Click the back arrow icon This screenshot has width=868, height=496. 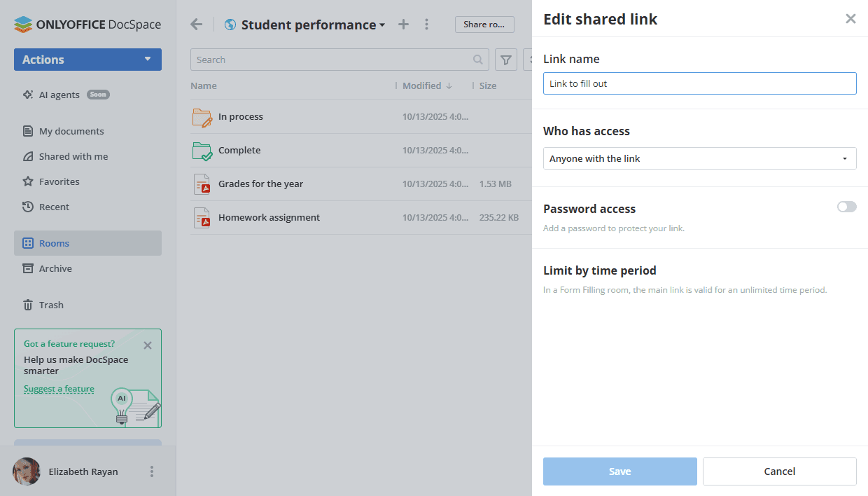point(197,25)
